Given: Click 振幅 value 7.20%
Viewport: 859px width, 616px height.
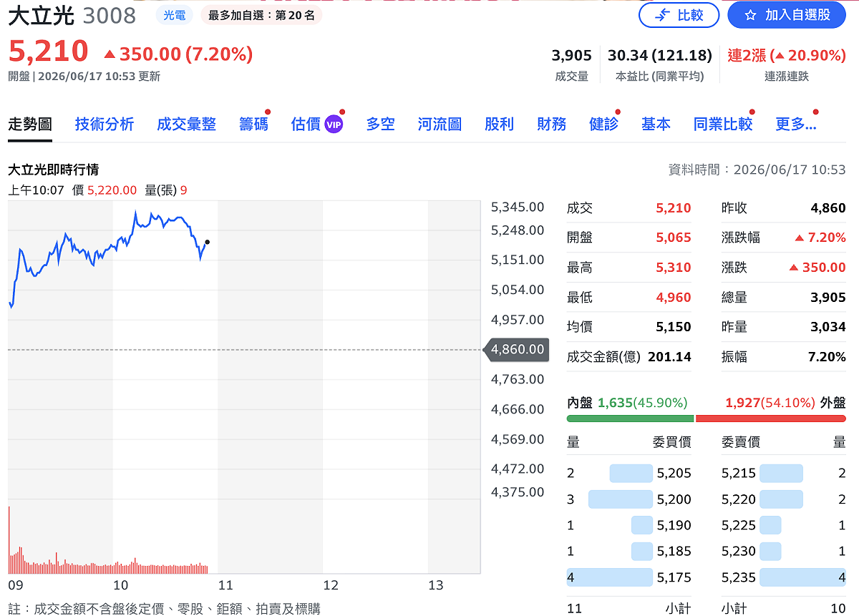Looking at the screenshot, I should click(827, 356).
